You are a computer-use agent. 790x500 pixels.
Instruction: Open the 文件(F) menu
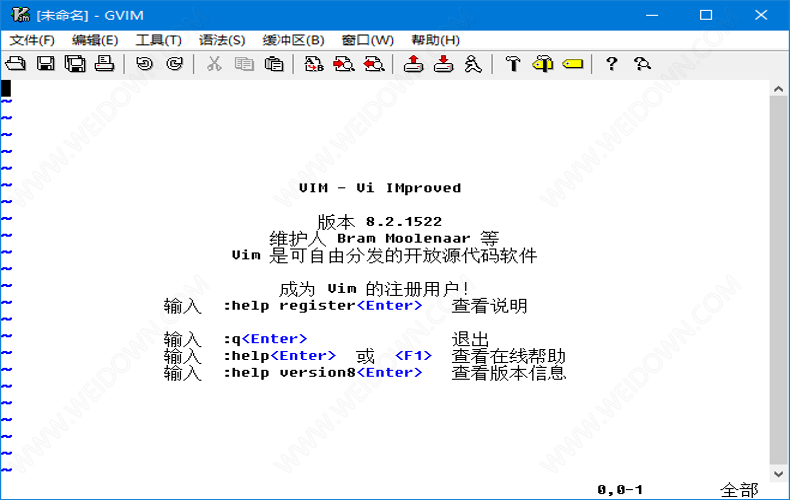coord(32,40)
